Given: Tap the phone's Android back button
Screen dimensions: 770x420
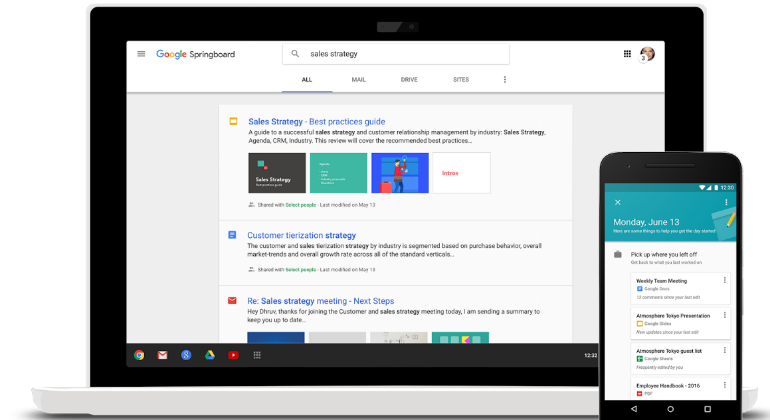Looking at the screenshot, I should coord(634,409).
